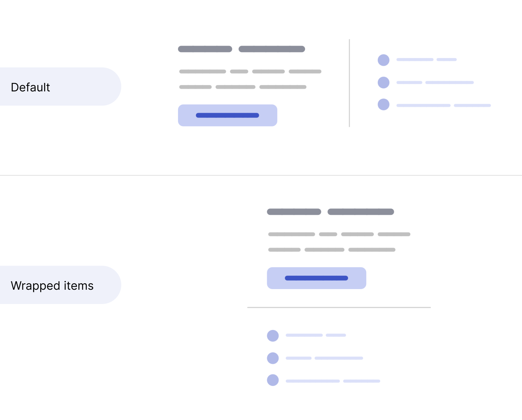Select first bullet circle in Wrapped items layout

(x=273, y=336)
